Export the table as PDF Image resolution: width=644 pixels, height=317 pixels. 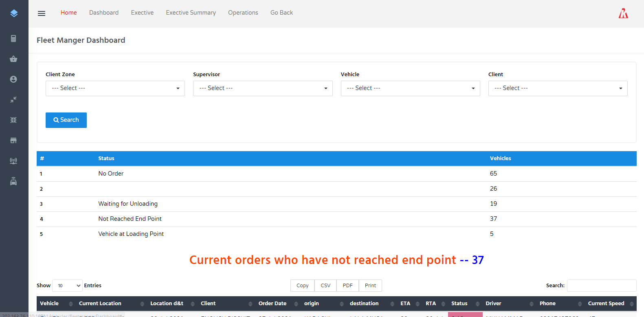point(347,286)
